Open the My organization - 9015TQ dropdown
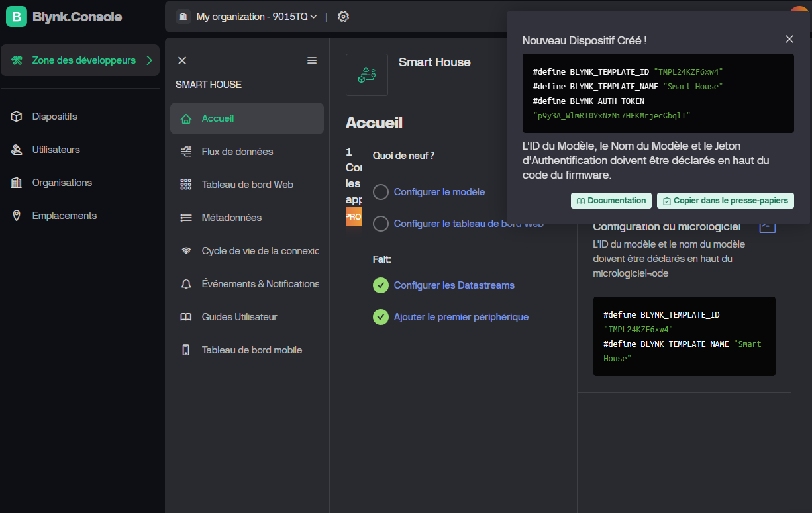Viewport: 812px width, 513px height. 257,17
